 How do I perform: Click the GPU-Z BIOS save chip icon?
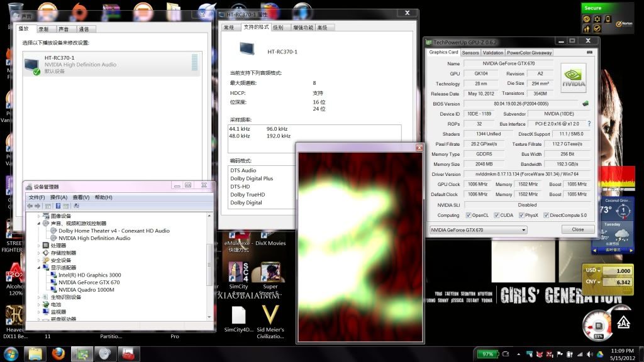tap(586, 104)
